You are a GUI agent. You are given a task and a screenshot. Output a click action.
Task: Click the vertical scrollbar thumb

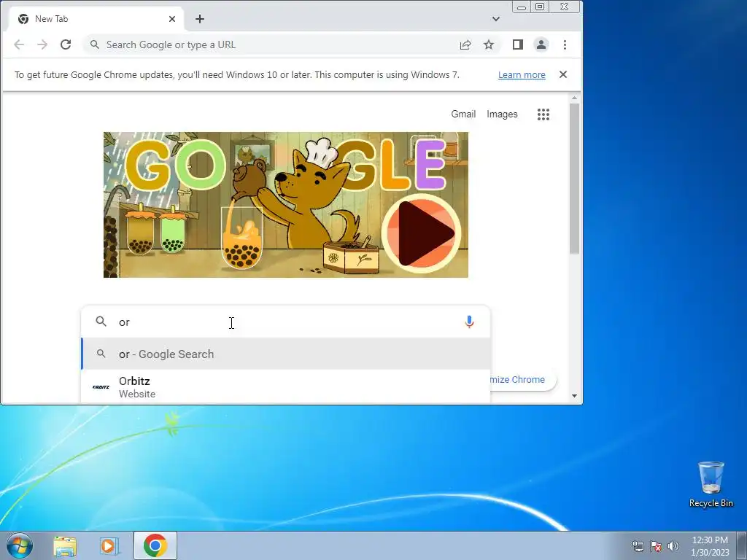point(575,178)
